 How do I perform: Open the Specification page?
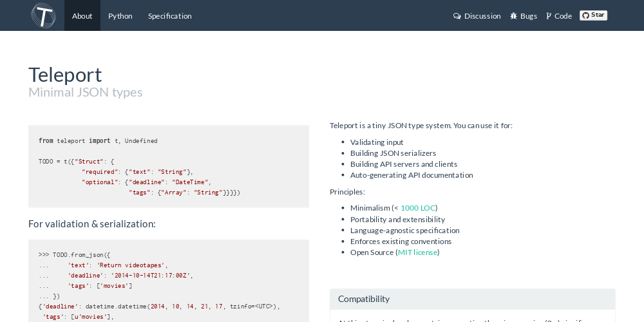pyautogui.click(x=169, y=15)
